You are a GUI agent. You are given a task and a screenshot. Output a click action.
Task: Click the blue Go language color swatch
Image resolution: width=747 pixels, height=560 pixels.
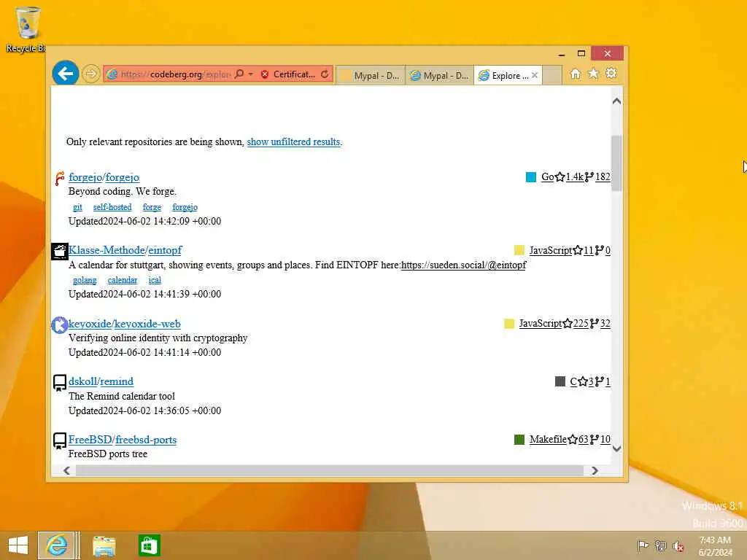(531, 177)
